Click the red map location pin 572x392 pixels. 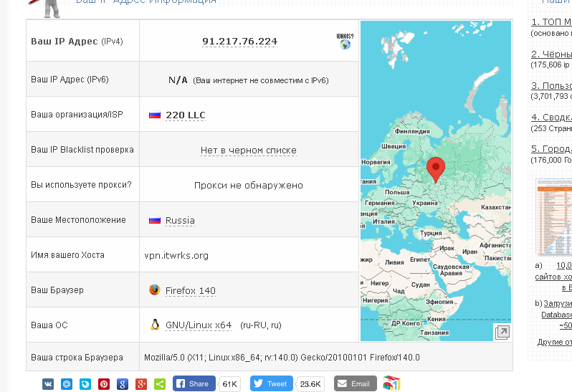[435, 168]
